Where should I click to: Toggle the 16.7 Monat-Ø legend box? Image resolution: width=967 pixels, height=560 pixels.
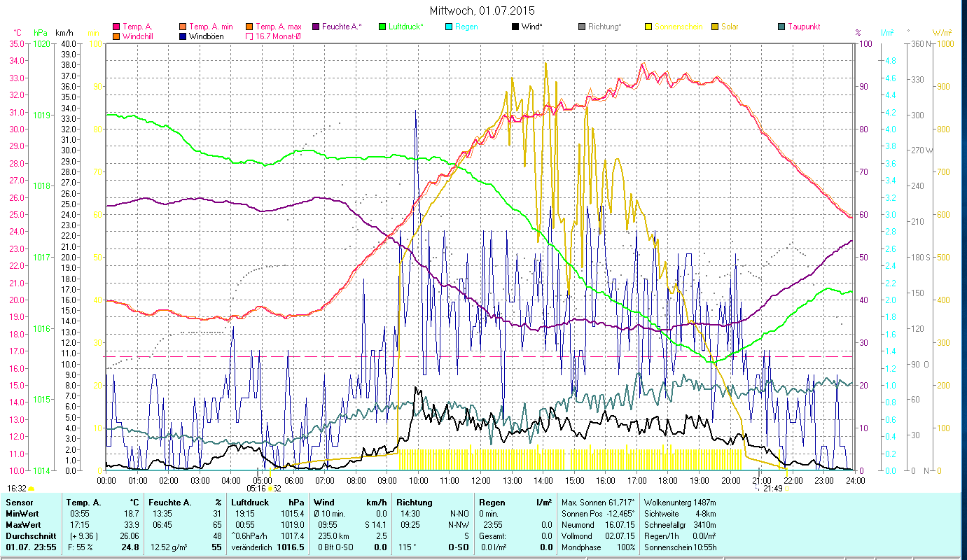(x=249, y=36)
